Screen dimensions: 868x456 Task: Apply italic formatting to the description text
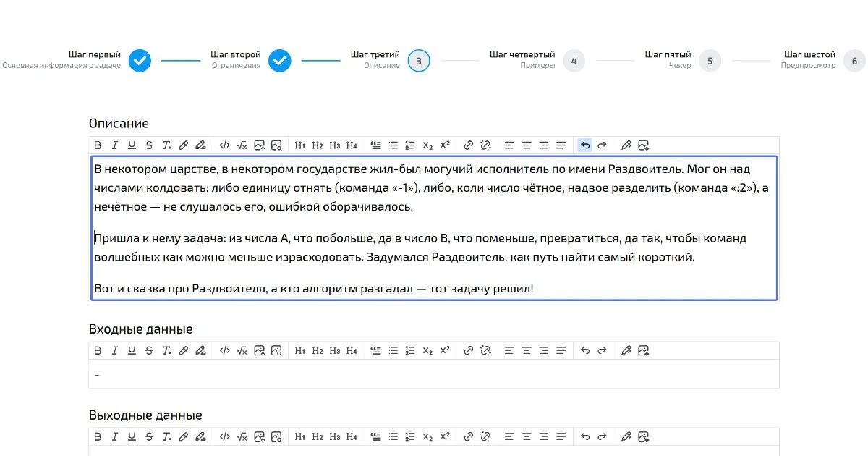114,145
